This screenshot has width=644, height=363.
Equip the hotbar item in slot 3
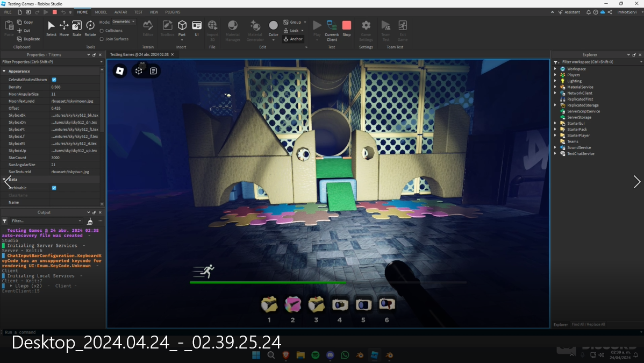pyautogui.click(x=316, y=304)
